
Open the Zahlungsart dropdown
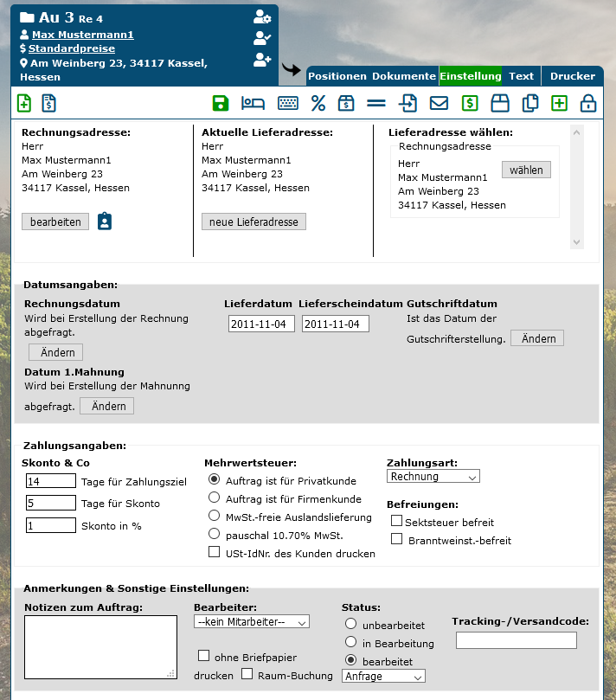click(433, 477)
